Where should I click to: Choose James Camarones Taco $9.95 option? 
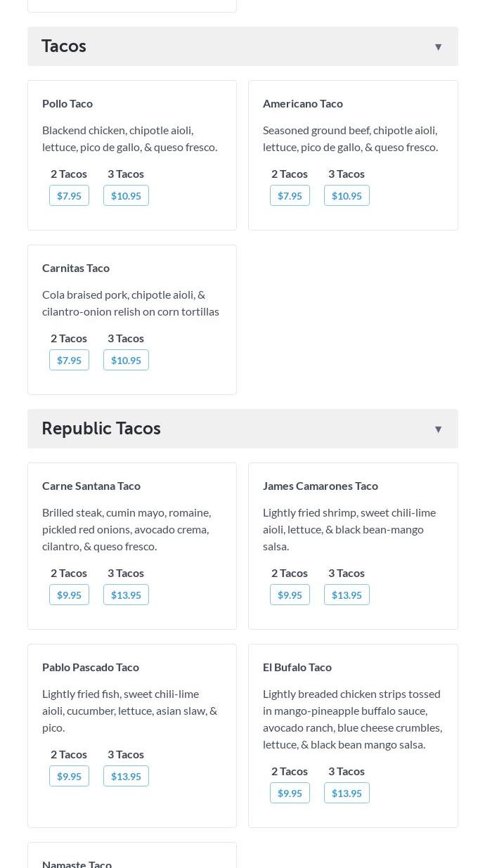[290, 595]
